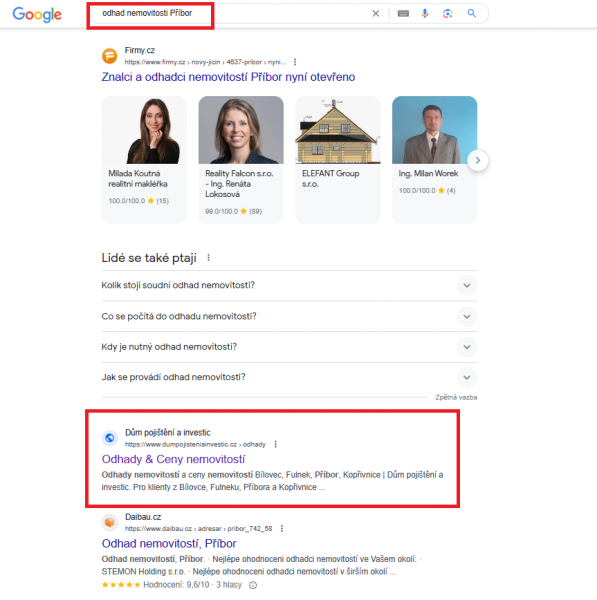This screenshot has width=597, height=600.
Task: Expand Co se počítá do odhadu nemovitosti?
Action: pos(289,316)
